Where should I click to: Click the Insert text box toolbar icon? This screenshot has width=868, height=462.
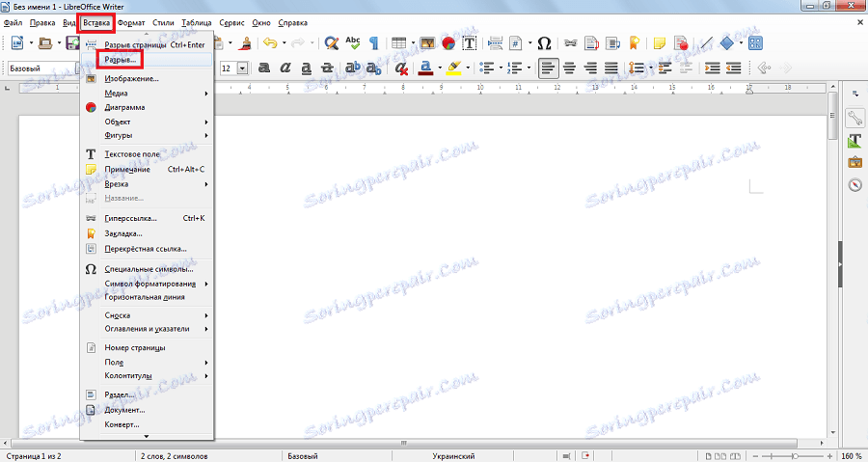coord(470,43)
